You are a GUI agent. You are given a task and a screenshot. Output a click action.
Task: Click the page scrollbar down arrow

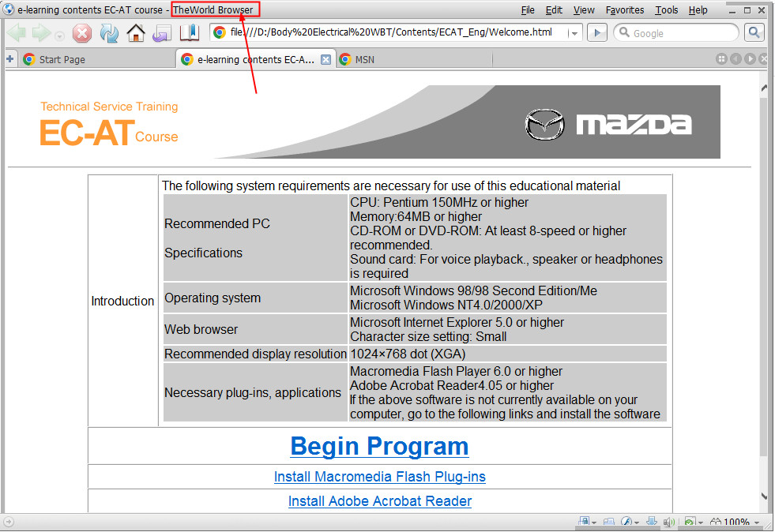pyautogui.click(x=764, y=496)
